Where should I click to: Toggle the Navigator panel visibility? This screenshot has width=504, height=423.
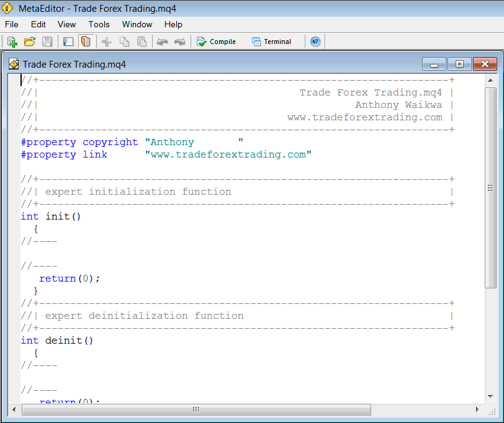68,41
